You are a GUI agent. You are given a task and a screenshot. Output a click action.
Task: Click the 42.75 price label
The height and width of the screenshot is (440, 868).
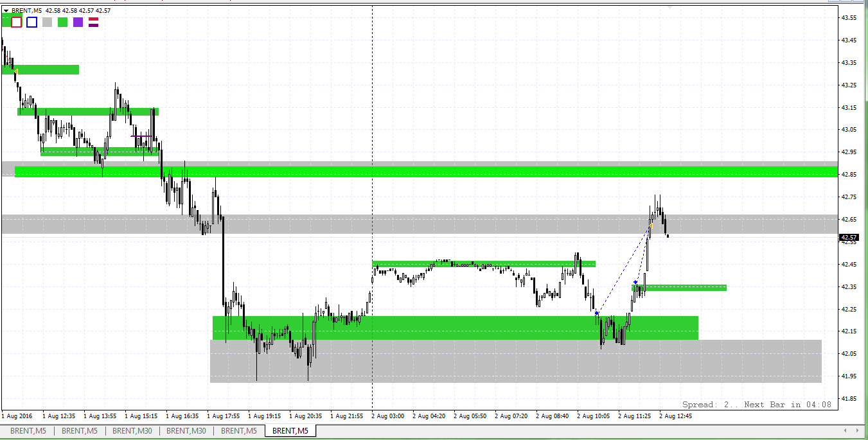849,197
